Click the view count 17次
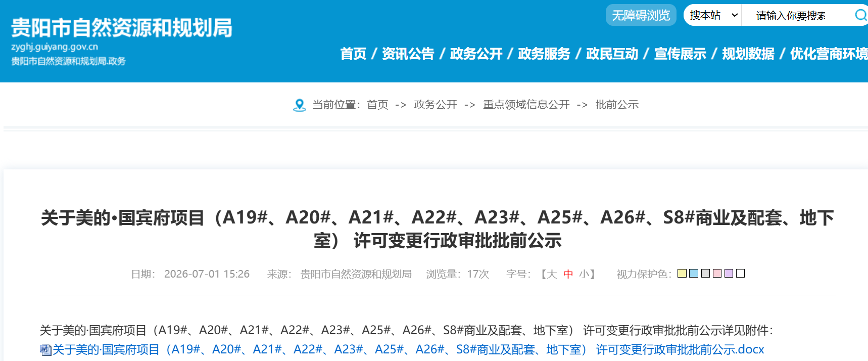The height and width of the screenshot is (361, 868). (478, 274)
